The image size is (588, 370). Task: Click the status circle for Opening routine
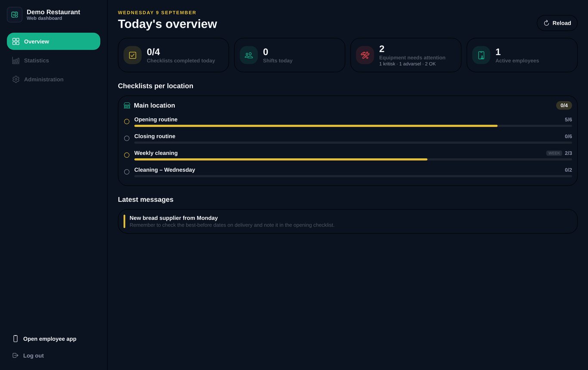[127, 122]
